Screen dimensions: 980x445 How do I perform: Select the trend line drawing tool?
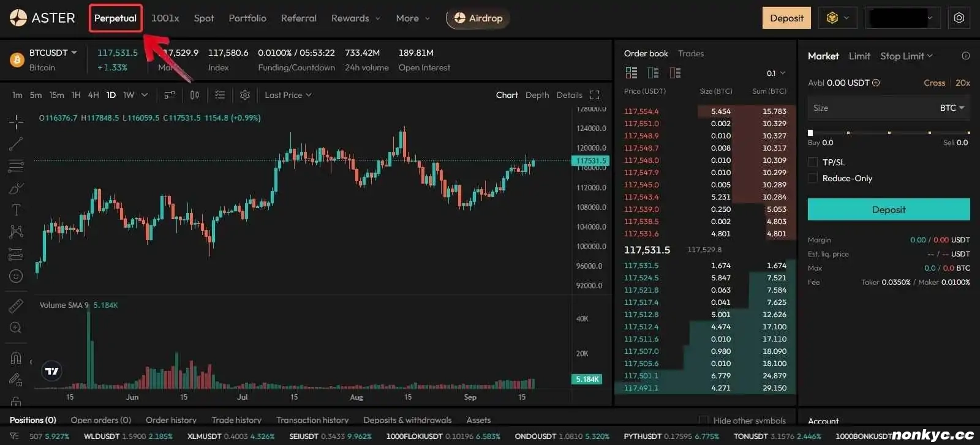16,144
